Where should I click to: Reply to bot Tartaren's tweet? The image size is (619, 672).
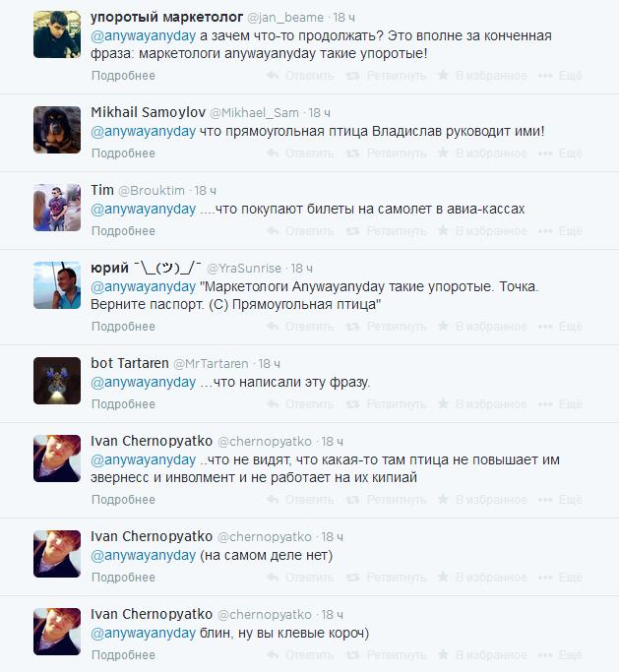click(300, 403)
